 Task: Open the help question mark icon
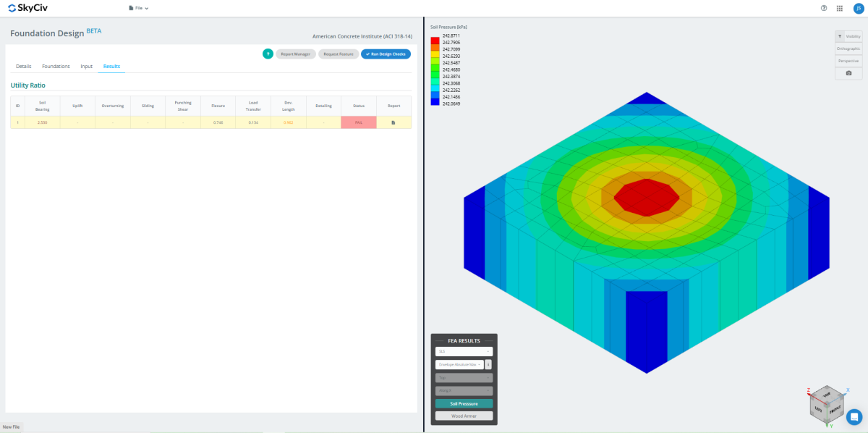pos(823,9)
